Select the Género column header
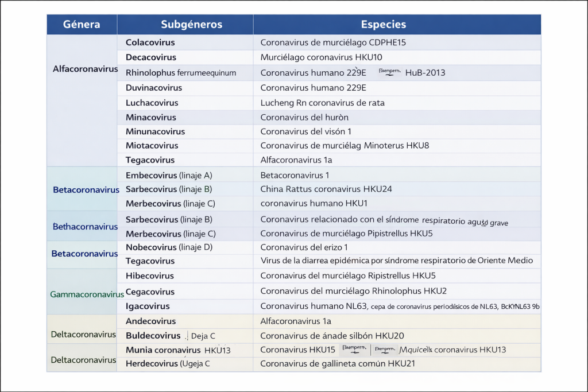The width and height of the screenshot is (588, 392). [x=82, y=25]
